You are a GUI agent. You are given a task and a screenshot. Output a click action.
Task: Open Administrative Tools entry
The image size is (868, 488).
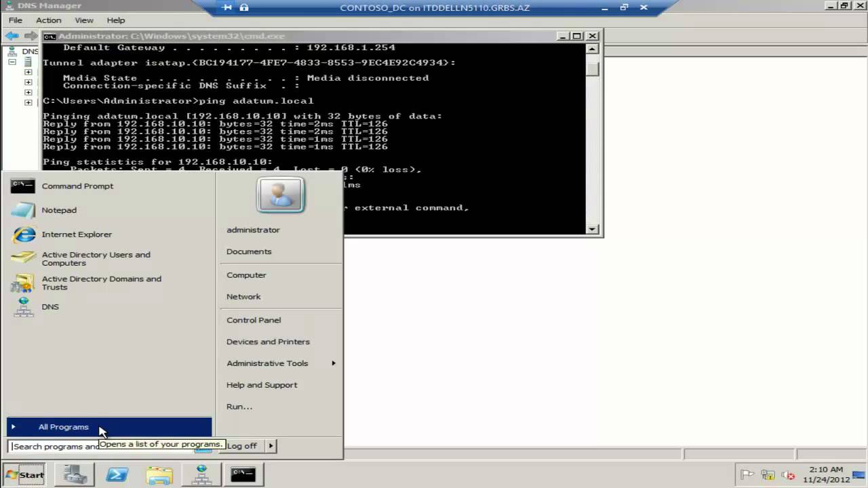coord(267,363)
